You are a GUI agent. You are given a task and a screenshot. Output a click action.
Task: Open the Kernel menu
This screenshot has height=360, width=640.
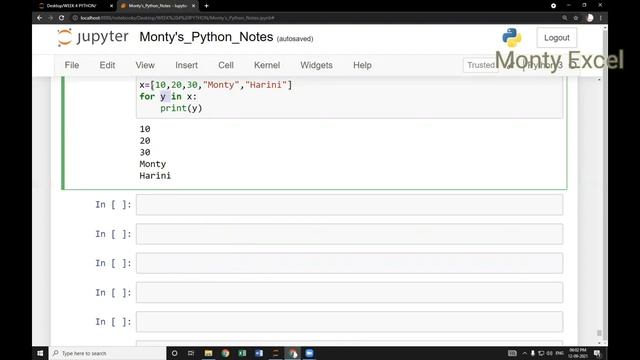(x=267, y=65)
